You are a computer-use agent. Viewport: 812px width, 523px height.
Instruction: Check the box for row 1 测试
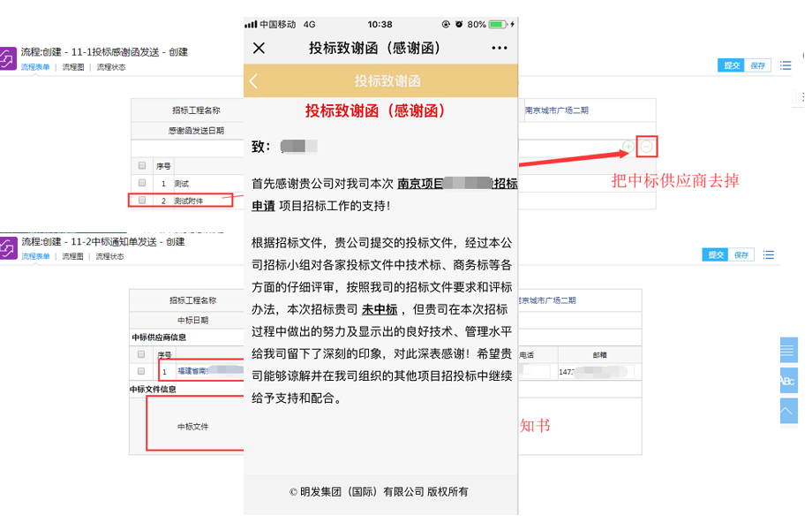[x=142, y=183]
